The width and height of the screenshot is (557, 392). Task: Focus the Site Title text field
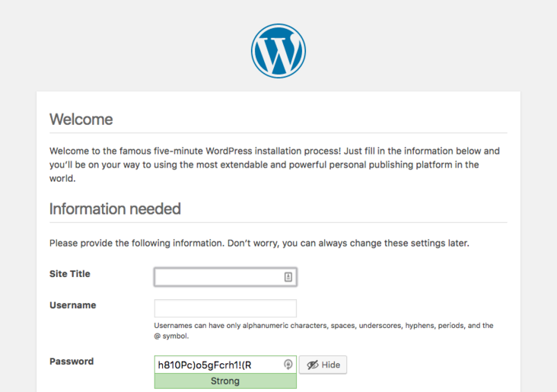(x=218, y=277)
